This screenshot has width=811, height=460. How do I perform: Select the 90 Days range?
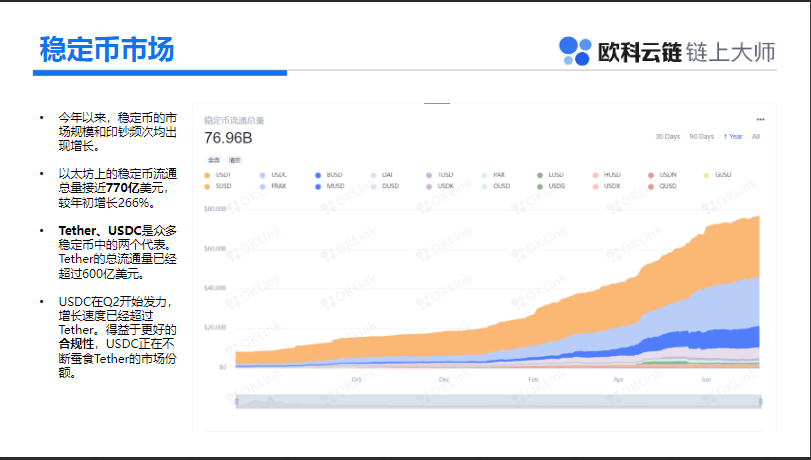pyautogui.click(x=701, y=137)
